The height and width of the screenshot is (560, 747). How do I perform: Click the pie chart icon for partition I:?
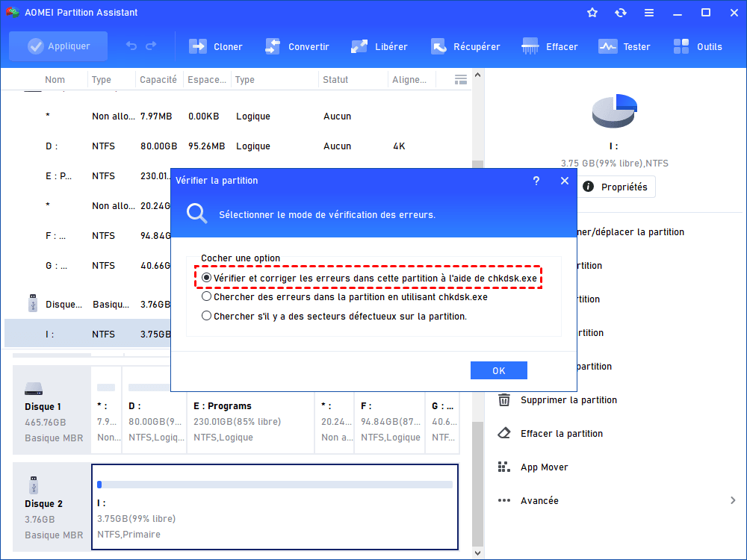(615, 111)
